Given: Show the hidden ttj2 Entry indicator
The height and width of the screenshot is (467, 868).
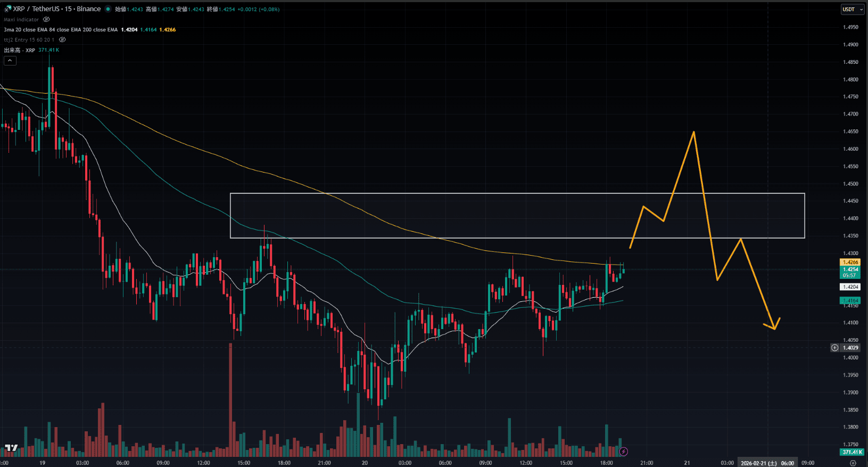Looking at the screenshot, I should (62, 40).
